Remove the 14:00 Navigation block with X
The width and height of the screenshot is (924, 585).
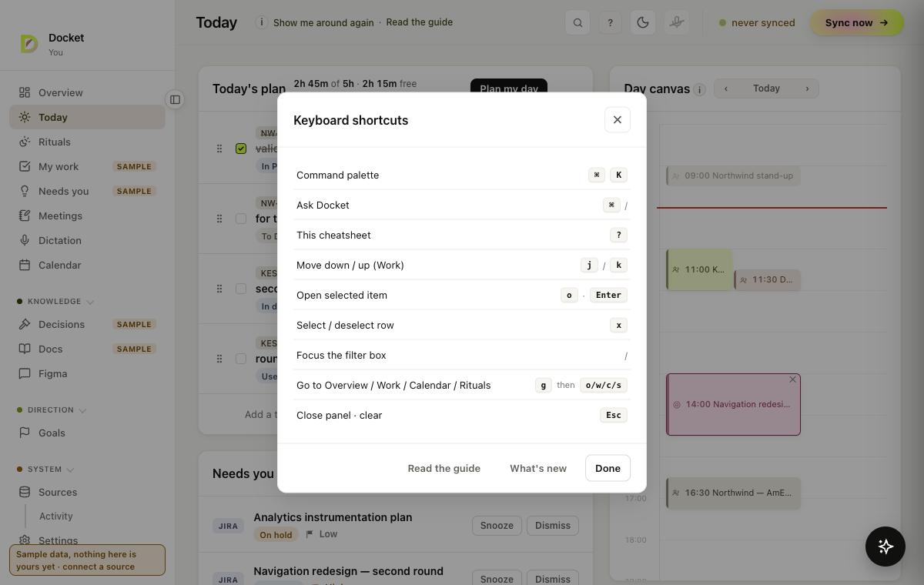click(x=793, y=379)
